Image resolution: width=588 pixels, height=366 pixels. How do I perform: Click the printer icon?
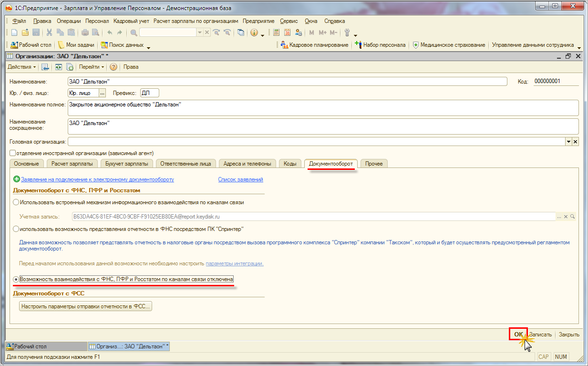click(x=85, y=32)
